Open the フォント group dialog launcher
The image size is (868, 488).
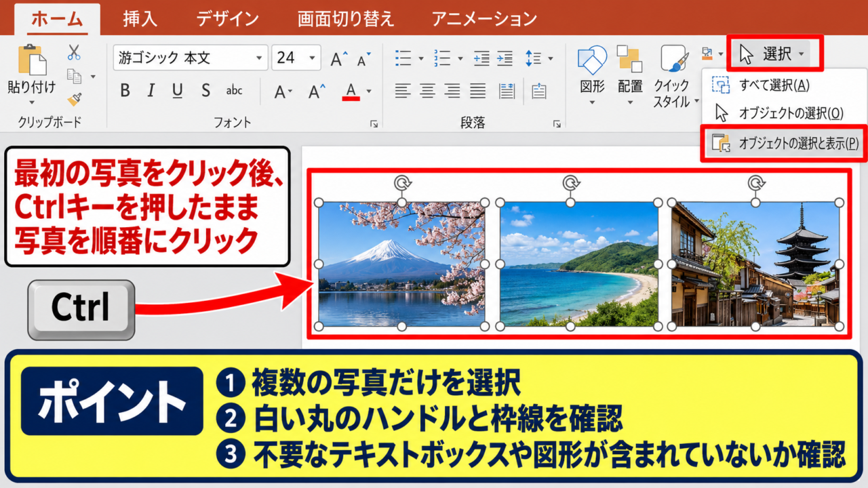click(374, 124)
